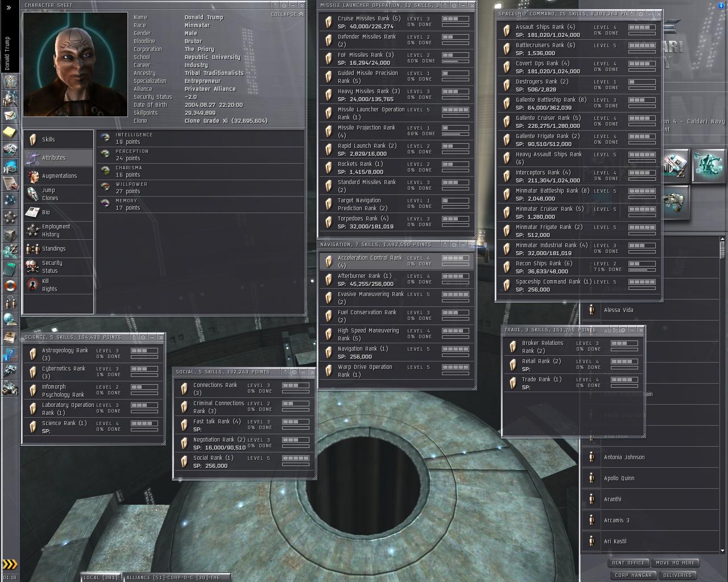This screenshot has width=728, height=582.
Task: Click the Memory attribute icon
Action: click(105, 204)
